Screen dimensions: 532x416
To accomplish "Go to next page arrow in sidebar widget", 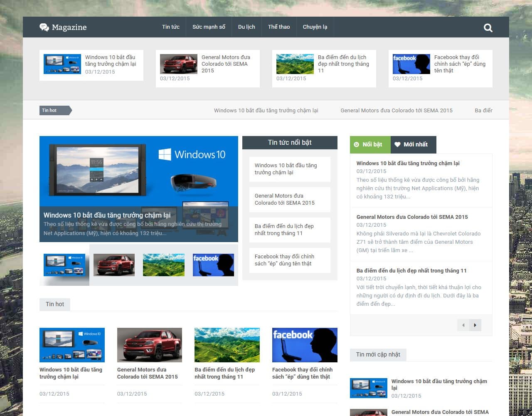I will (475, 325).
